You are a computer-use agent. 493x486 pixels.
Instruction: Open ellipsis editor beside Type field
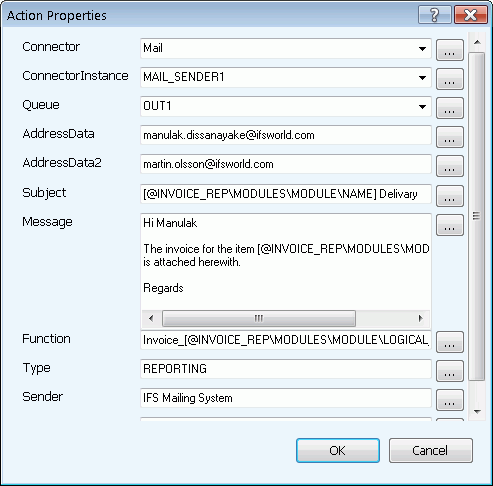(450, 371)
